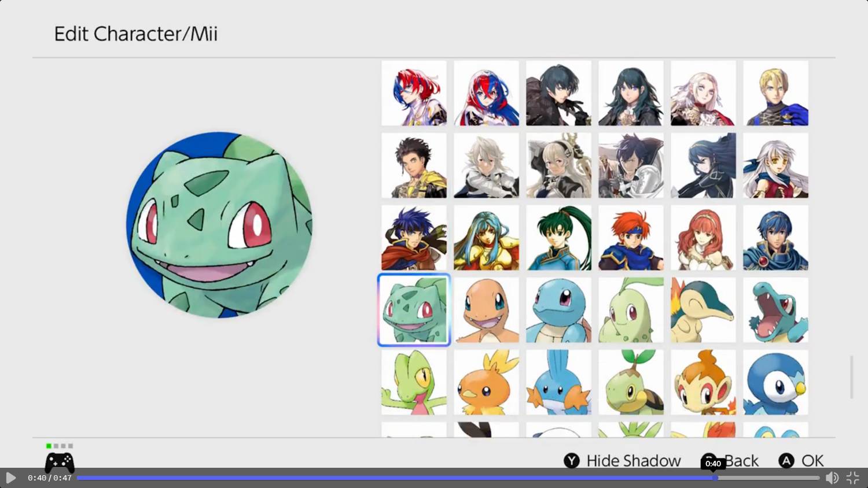Select the Chimchar character icon
The image size is (868, 488).
pos(703,382)
